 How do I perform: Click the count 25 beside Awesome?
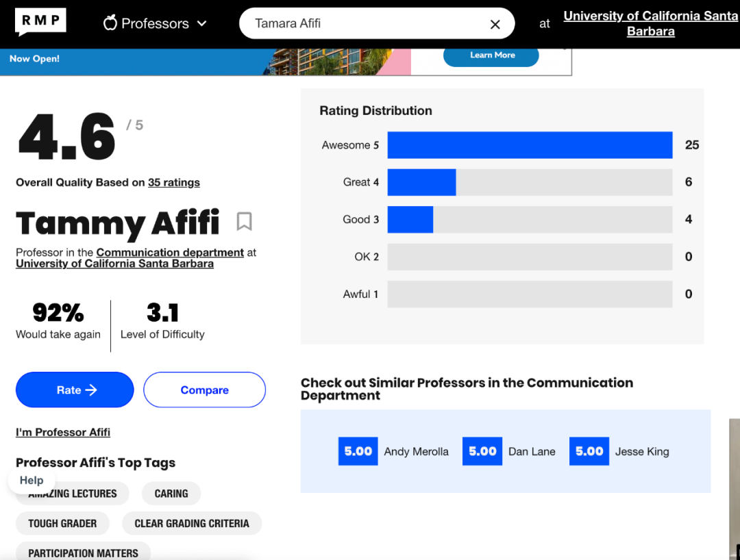coord(692,144)
